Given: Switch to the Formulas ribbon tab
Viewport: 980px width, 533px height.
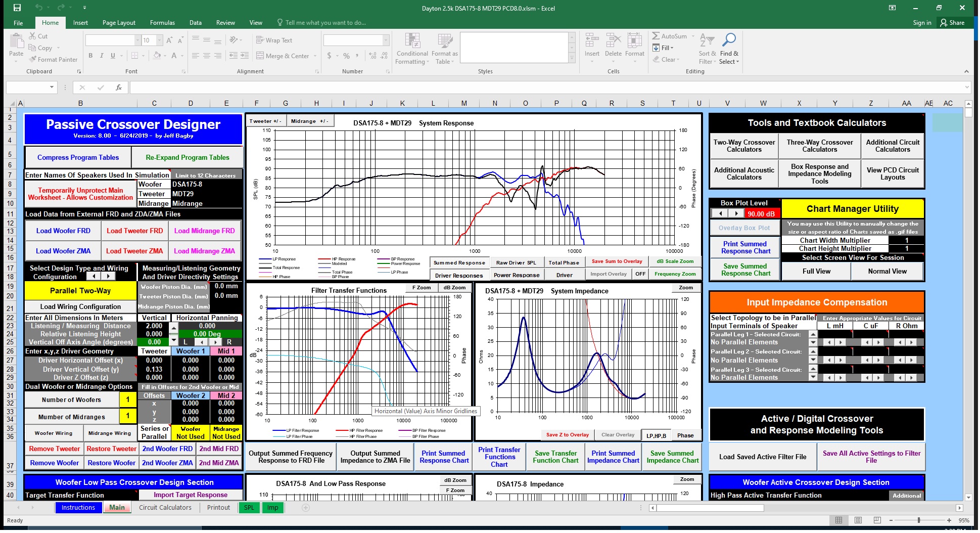Looking at the screenshot, I should [162, 23].
